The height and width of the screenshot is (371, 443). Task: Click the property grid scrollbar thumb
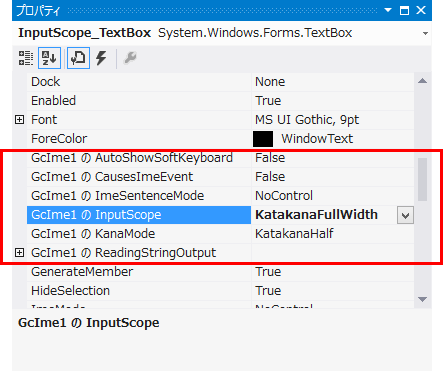[422, 179]
